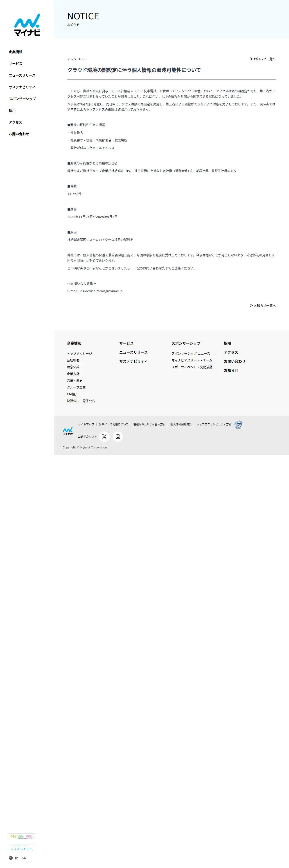Open マイナビアスリート・チーム footer link
The width and height of the screenshot is (289, 868).
click(192, 360)
